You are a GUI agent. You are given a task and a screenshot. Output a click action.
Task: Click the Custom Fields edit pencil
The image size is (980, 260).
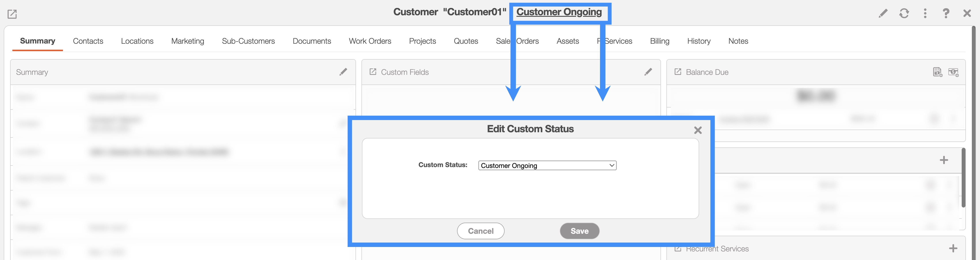tap(648, 72)
